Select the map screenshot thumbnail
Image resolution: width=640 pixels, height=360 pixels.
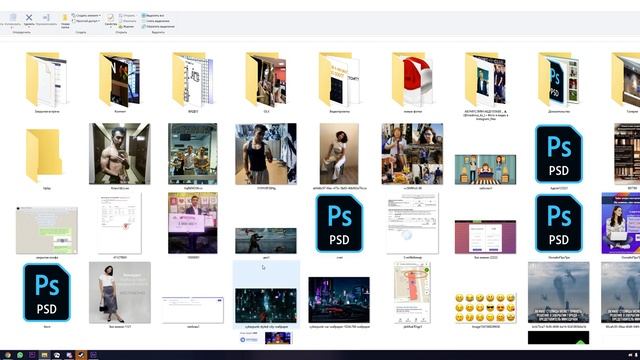click(x=412, y=292)
